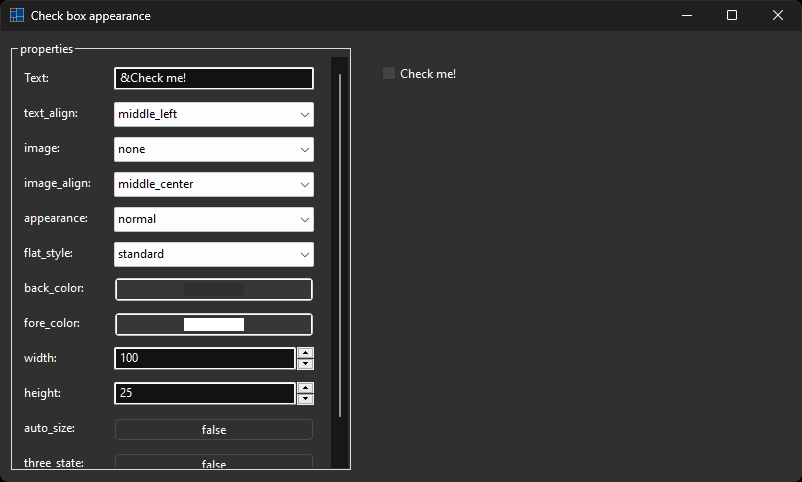Increase width with the up arrow
This screenshot has width=802, height=482.
[306, 352]
